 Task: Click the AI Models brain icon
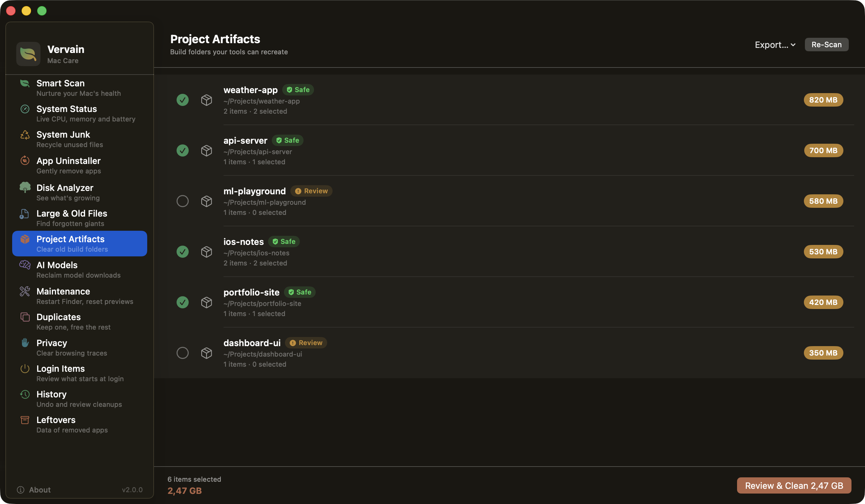point(25,265)
